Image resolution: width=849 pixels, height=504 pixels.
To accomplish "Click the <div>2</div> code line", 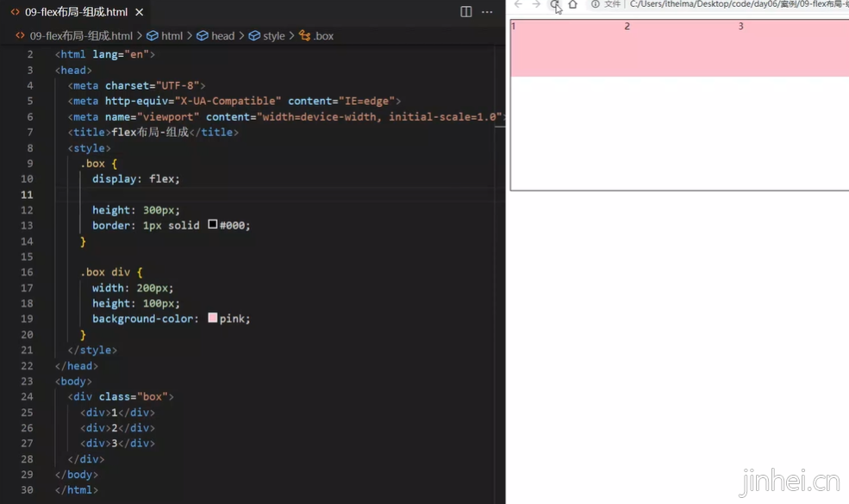I will click(x=117, y=427).
